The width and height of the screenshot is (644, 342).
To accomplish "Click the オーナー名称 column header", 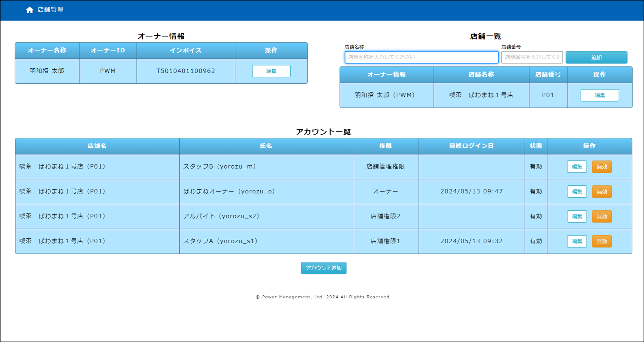I will (x=47, y=50).
